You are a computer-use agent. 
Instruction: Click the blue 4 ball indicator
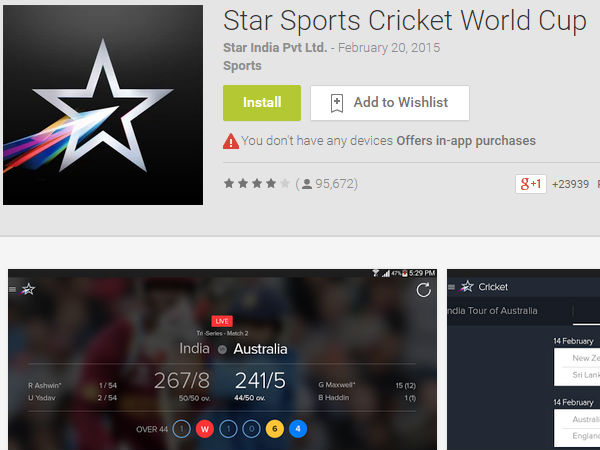(298, 429)
